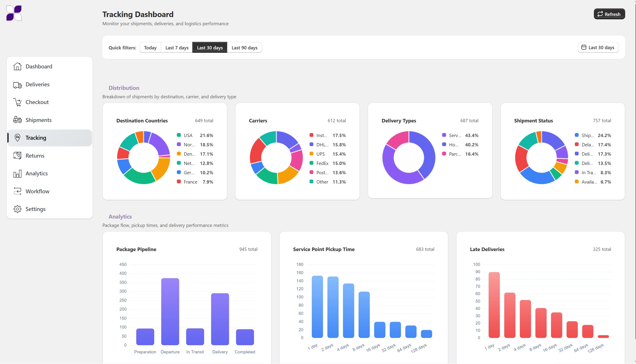The height and width of the screenshot is (364, 636).
Task: Click the Dela... red status swatch
Action: (x=577, y=145)
